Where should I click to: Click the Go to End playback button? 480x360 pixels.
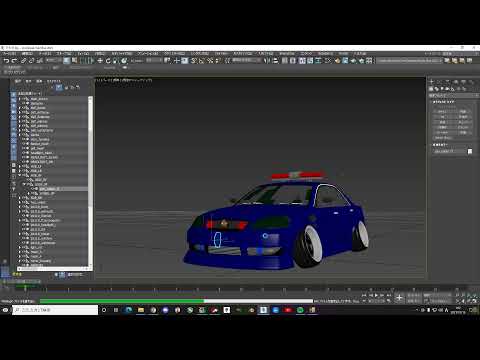point(388,295)
